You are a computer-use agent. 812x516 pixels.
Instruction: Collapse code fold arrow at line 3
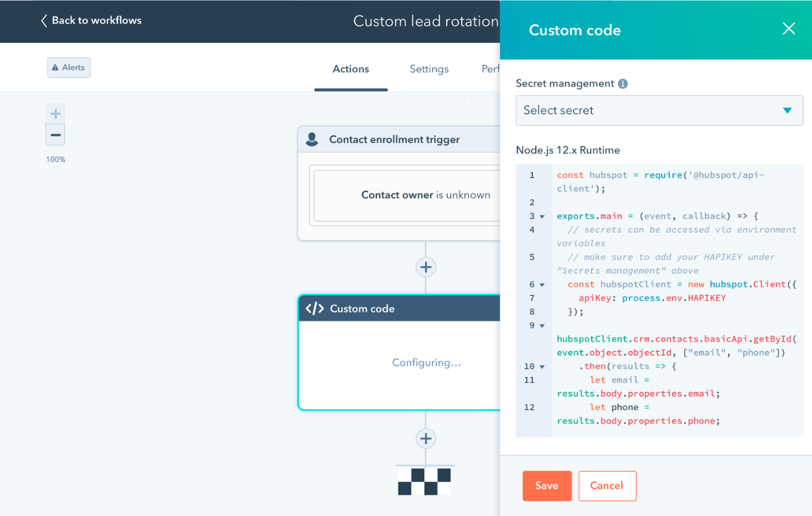coord(542,216)
